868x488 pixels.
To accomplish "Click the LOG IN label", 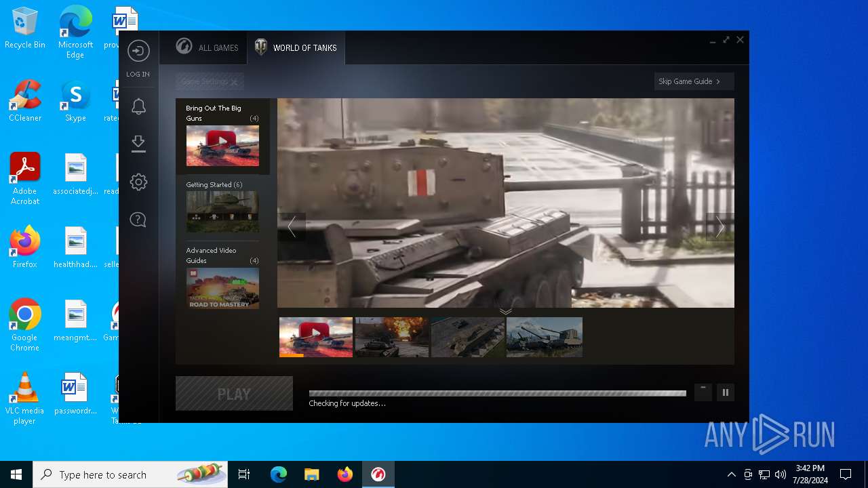I will [x=138, y=75].
